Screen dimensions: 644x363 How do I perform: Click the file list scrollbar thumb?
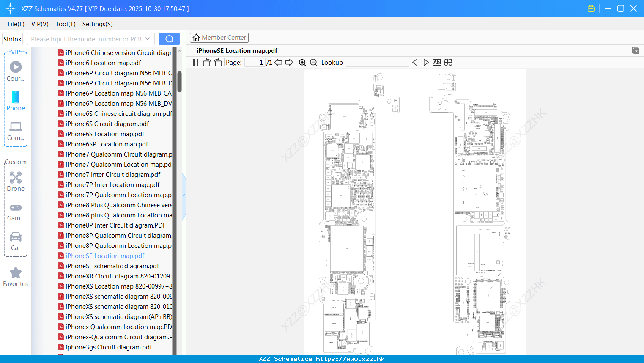click(179, 81)
